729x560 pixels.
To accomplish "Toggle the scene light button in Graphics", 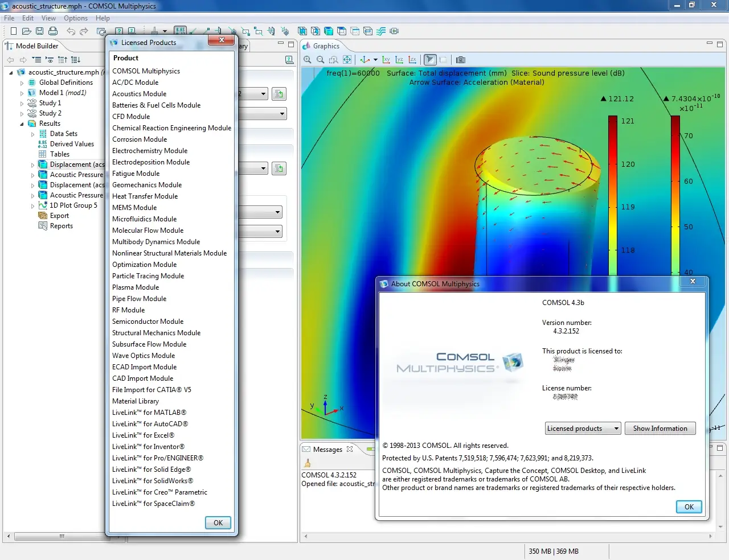I will pos(430,60).
